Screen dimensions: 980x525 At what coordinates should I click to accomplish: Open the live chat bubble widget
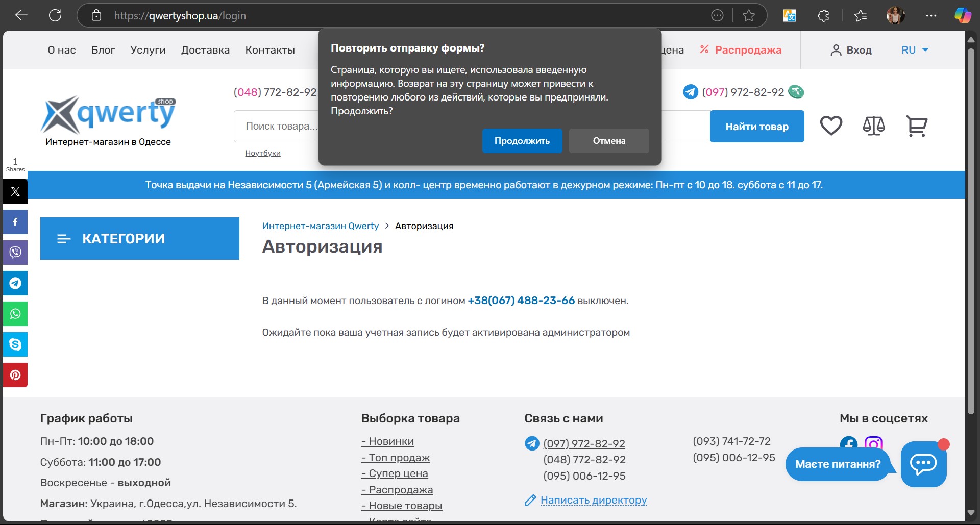923,464
